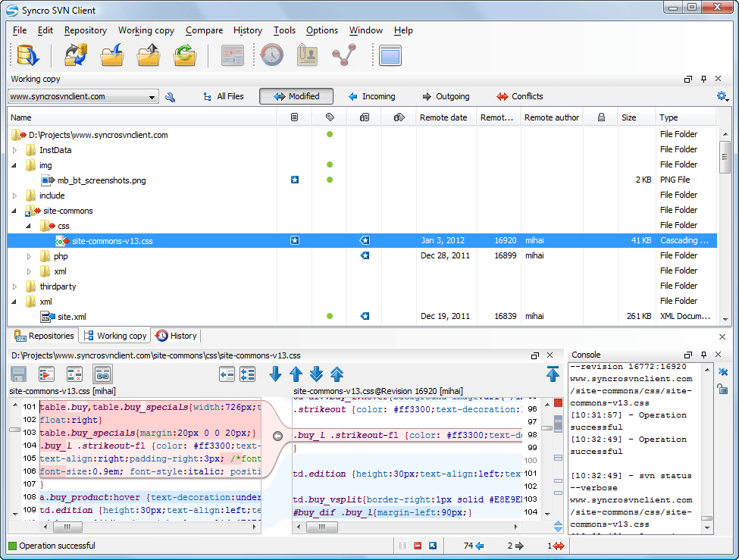This screenshot has height=560, width=739.
Task: Enable the Conflicts view filter
Action: 520,96
